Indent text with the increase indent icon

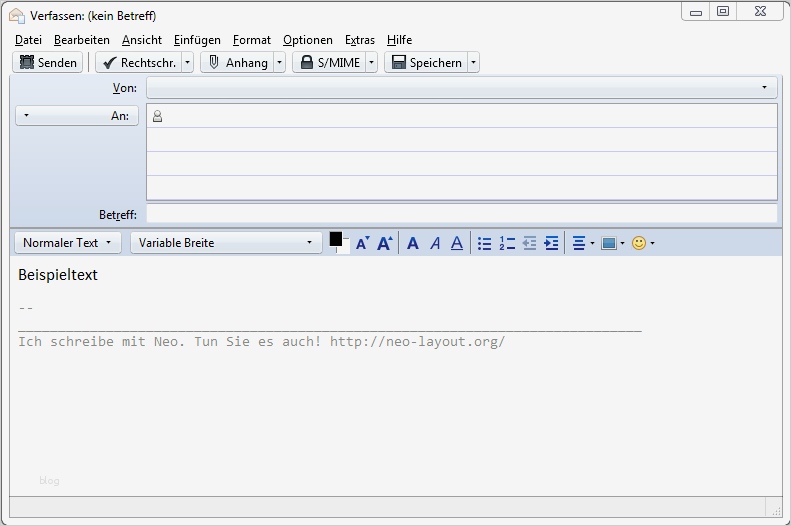(551, 244)
